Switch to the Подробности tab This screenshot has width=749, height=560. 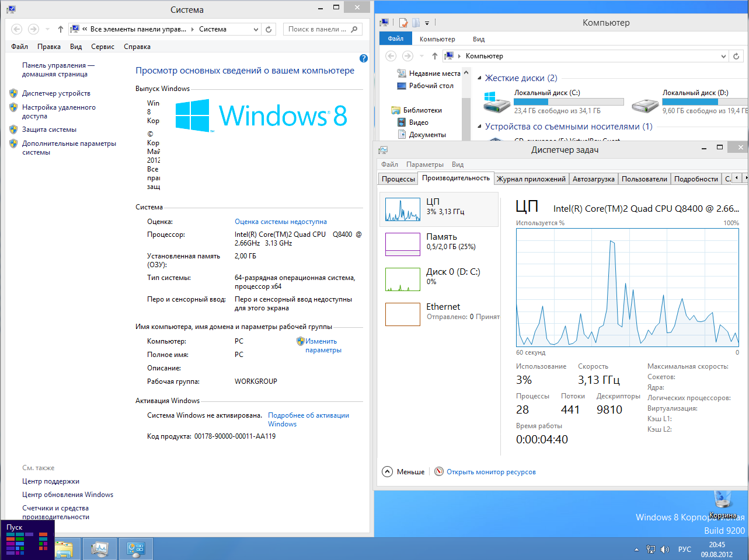pos(696,179)
